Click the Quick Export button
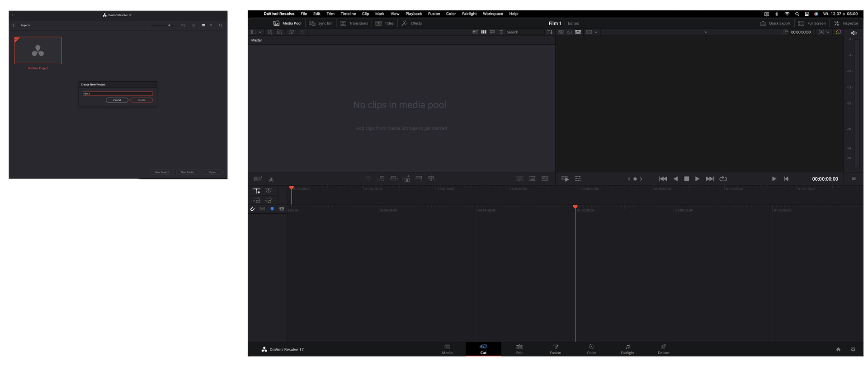868x366 pixels. click(x=775, y=23)
